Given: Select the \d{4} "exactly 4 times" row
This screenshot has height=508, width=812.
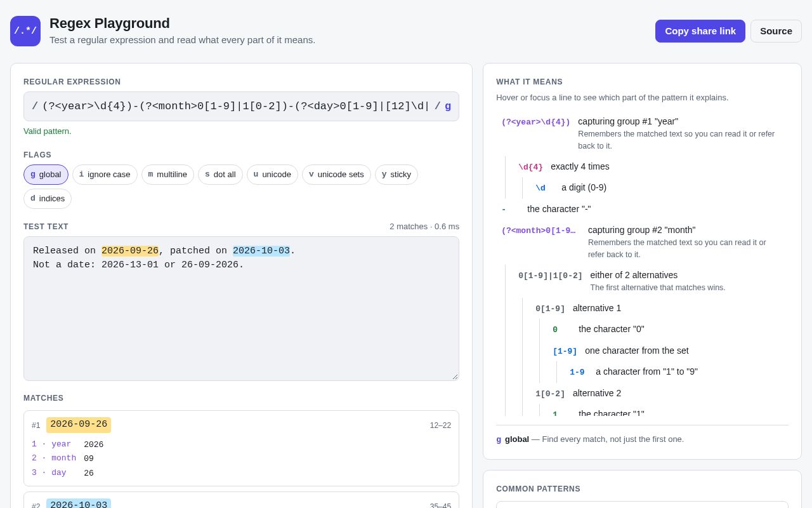Looking at the screenshot, I should 651,167.
